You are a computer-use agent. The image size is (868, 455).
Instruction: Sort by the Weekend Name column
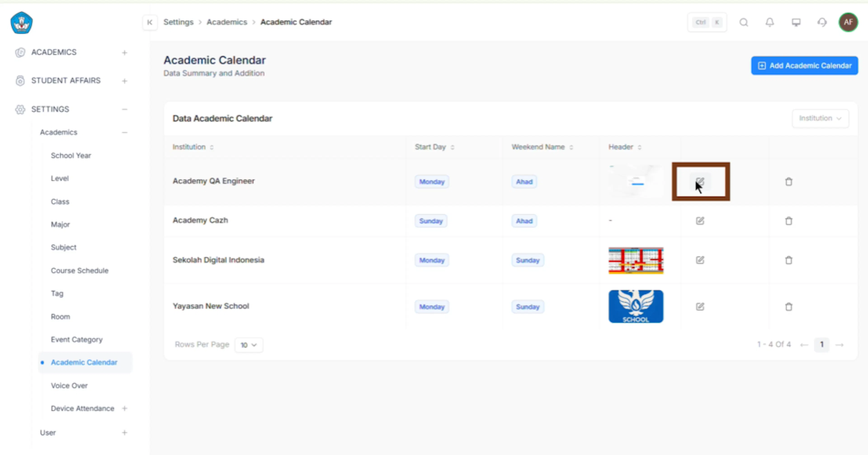coord(571,147)
